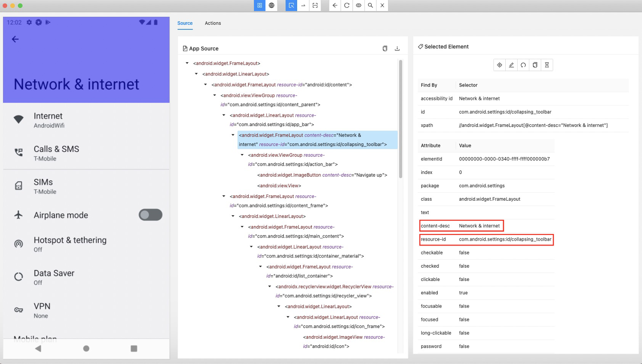Image resolution: width=642 pixels, height=364 pixels.
Task: Select the highlighted collapsing_toolbar FrameLayout node
Action: click(311, 139)
